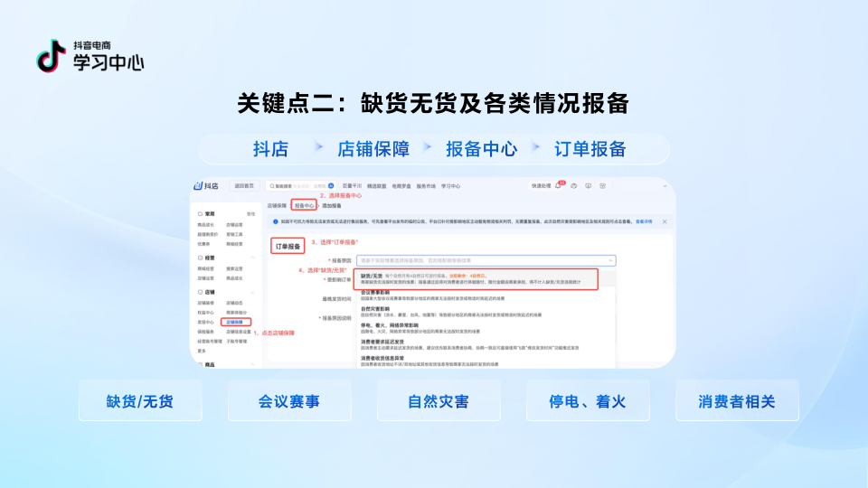Click the blue AI badge in the search box
The image size is (868, 488).
point(331,186)
